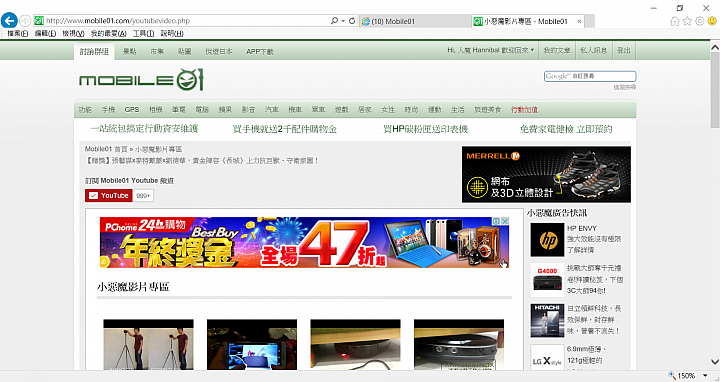Click 買HP碳粉匣送印表機 promo link
The image size is (720, 382).
tap(426, 129)
